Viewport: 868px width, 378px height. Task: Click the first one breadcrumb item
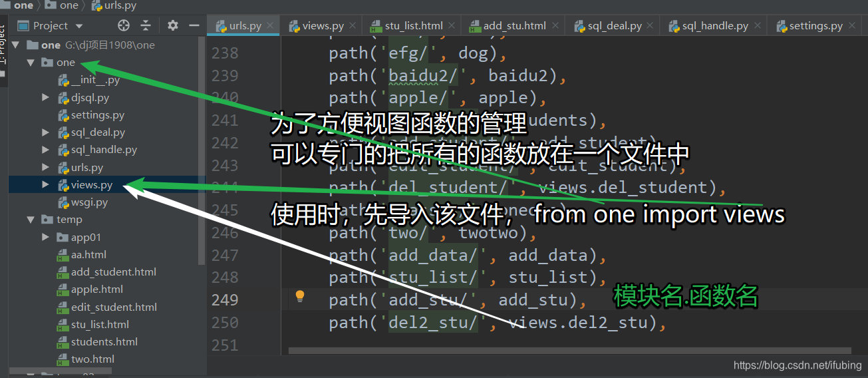[17, 5]
